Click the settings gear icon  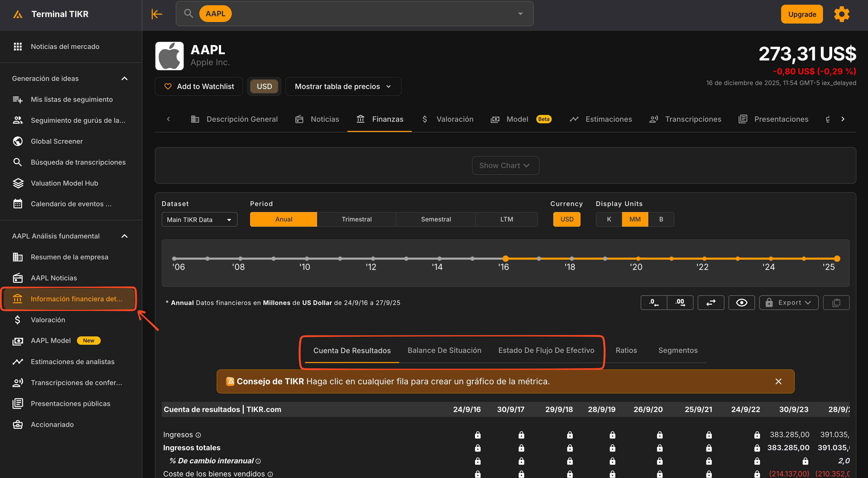[x=841, y=14]
